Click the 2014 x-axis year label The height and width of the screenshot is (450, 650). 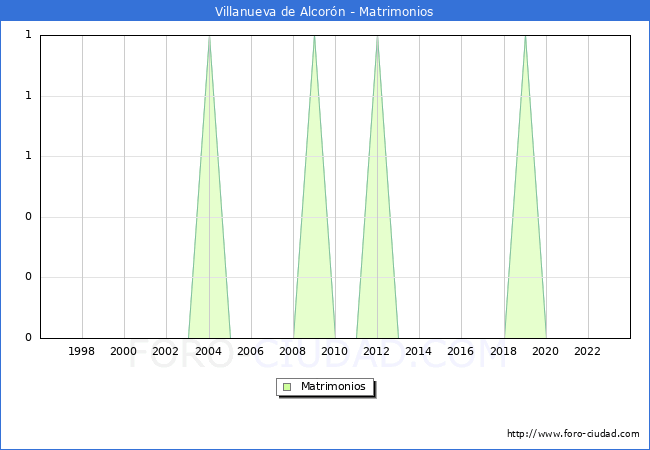[x=419, y=351]
